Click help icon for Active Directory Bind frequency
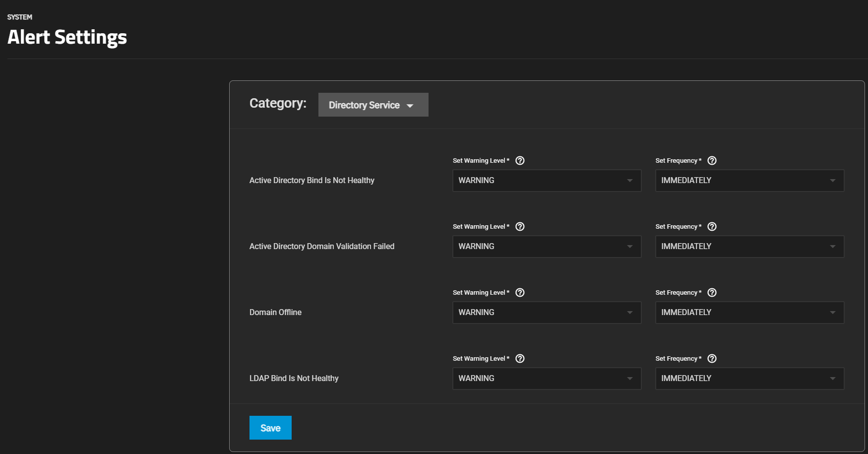 (x=712, y=161)
